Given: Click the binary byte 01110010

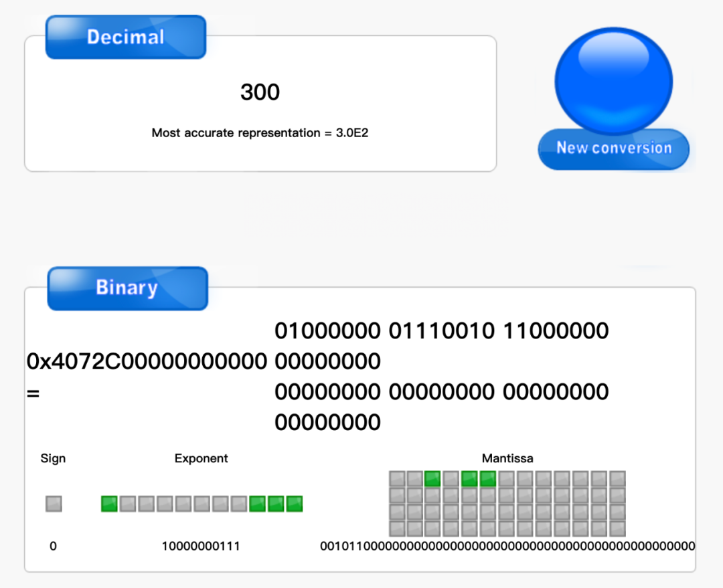Looking at the screenshot, I should [442, 331].
